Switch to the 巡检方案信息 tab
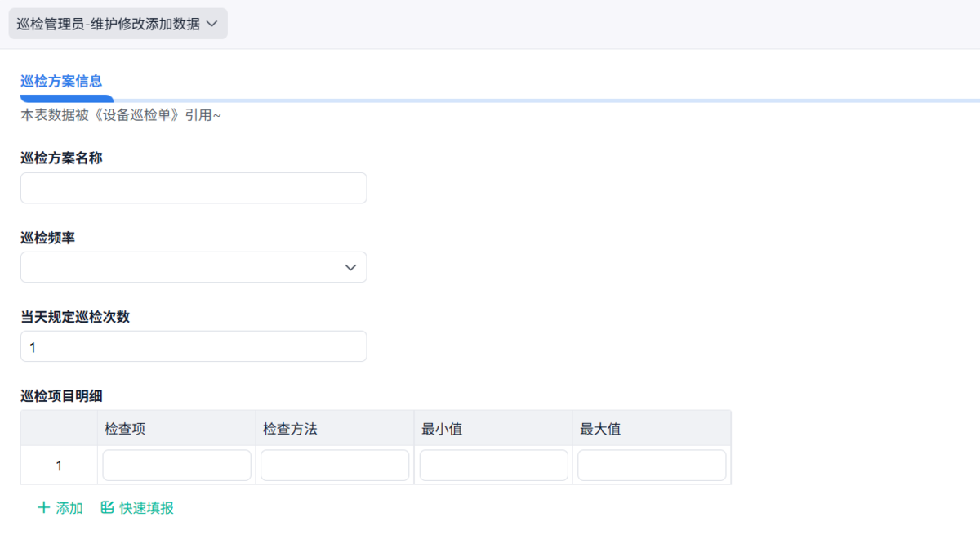The width and height of the screenshot is (980, 535). click(x=61, y=81)
